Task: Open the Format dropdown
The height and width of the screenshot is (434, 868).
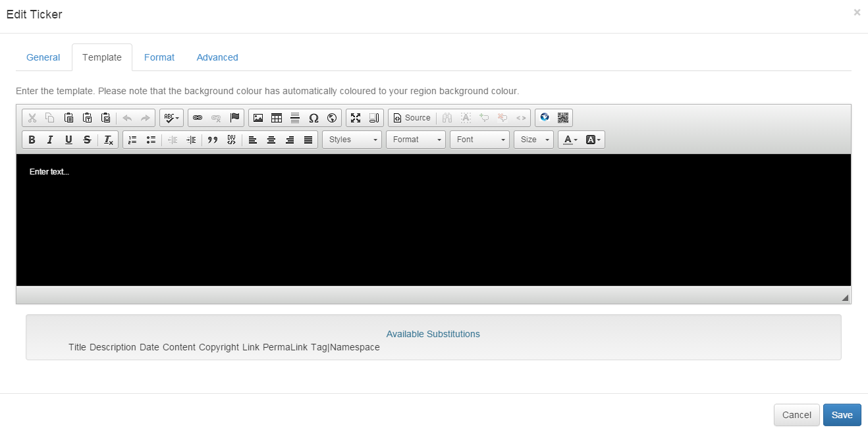Action: click(416, 140)
